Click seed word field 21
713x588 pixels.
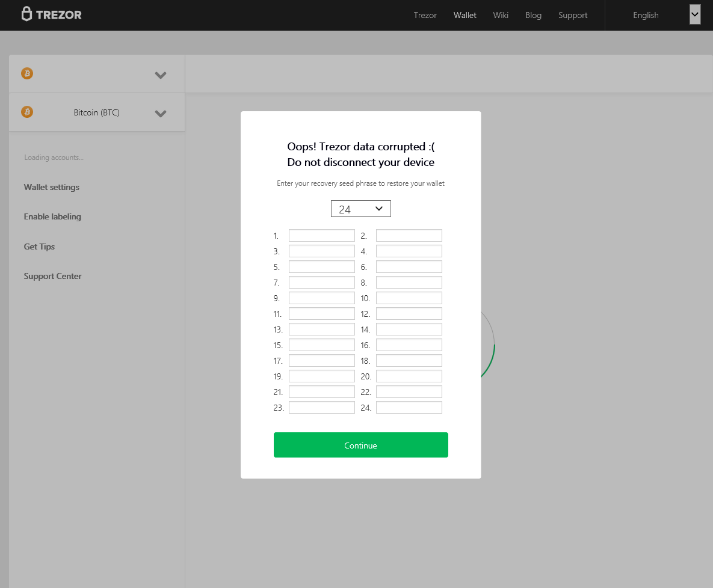pos(321,391)
